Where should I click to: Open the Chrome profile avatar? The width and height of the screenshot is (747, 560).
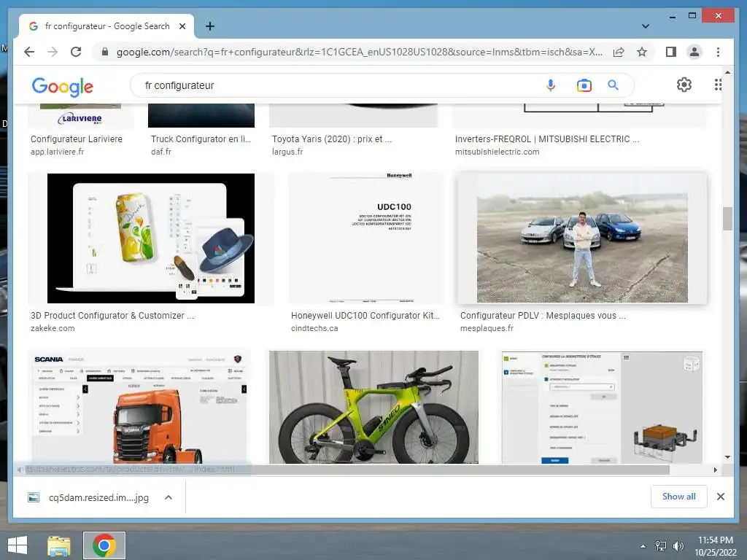click(x=694, y=52)
